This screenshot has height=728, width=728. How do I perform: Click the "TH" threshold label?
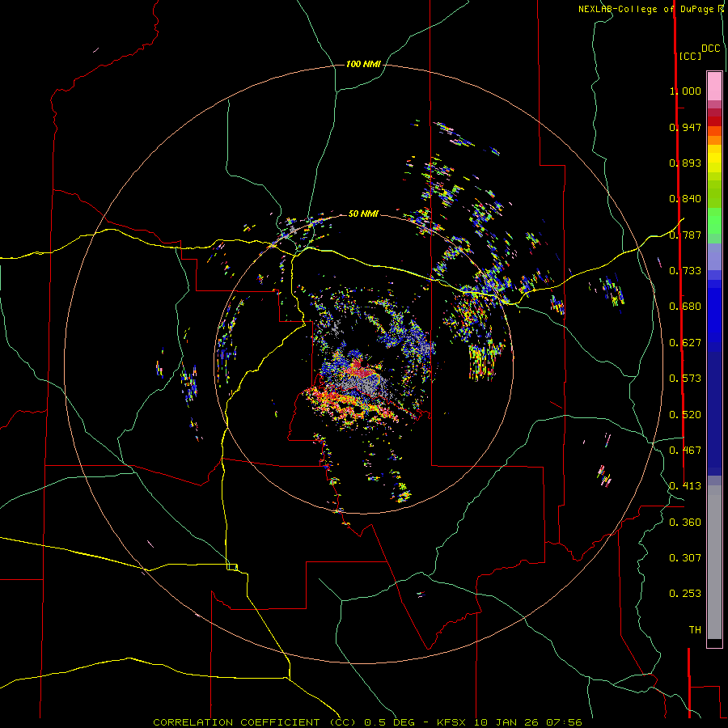(695, 630)
